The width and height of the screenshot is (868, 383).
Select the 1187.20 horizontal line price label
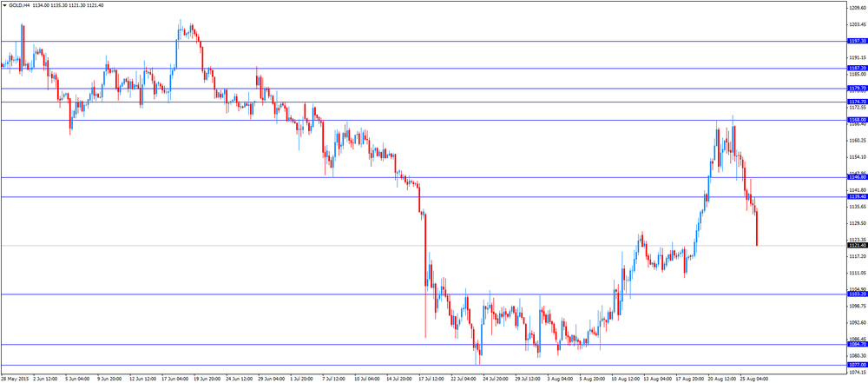[x=857, y=68]
